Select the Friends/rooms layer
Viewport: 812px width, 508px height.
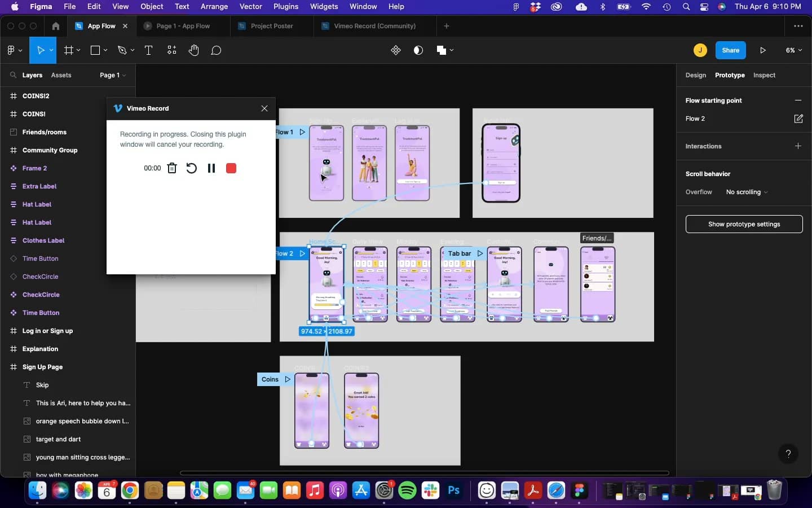coord(68,132)
